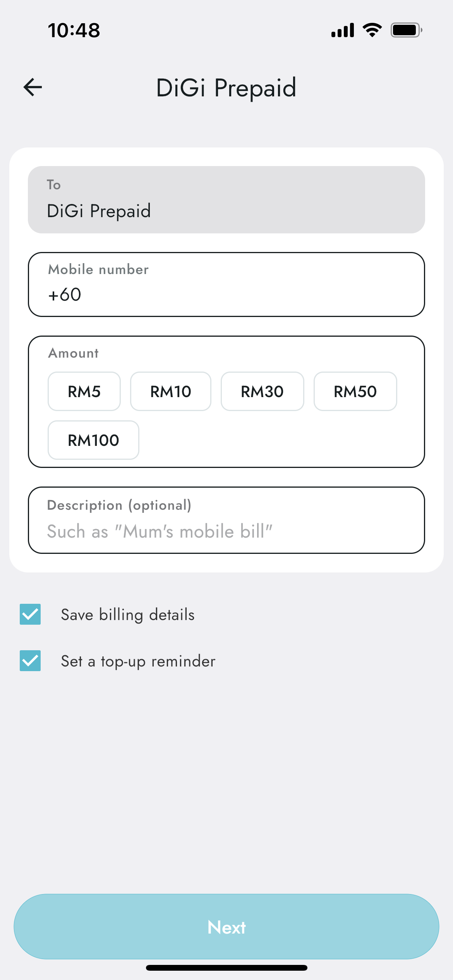Tap the To DiGi Prepaid field
Screen dimensions: 453x980
[226, 200]
